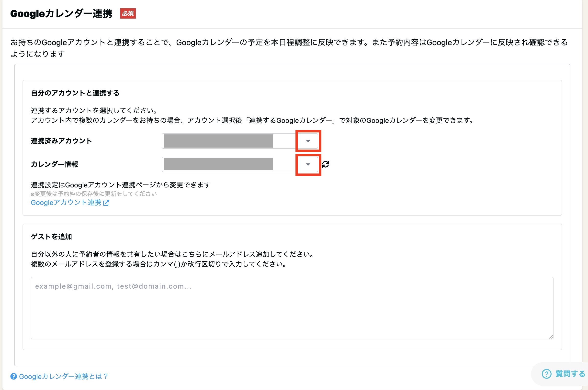Open the Googleアカウント連携 link
The width and height of the screenshot is (588, 390).
[x=66, y=203]
